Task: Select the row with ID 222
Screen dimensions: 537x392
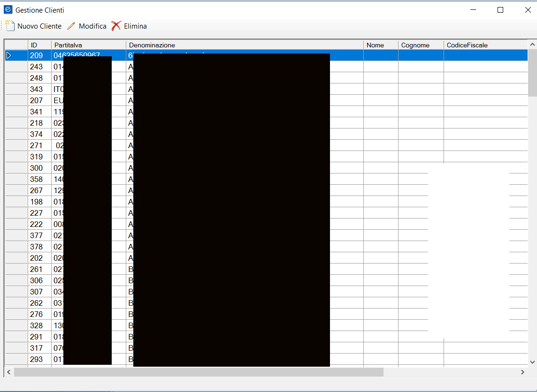Action: [x=267, y=225]
